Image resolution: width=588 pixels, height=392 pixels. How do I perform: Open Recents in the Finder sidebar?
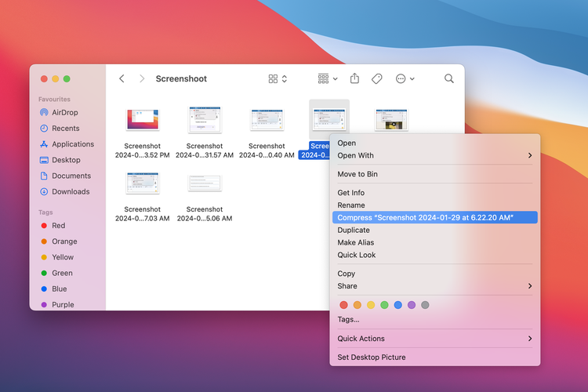tap(65, 128)
